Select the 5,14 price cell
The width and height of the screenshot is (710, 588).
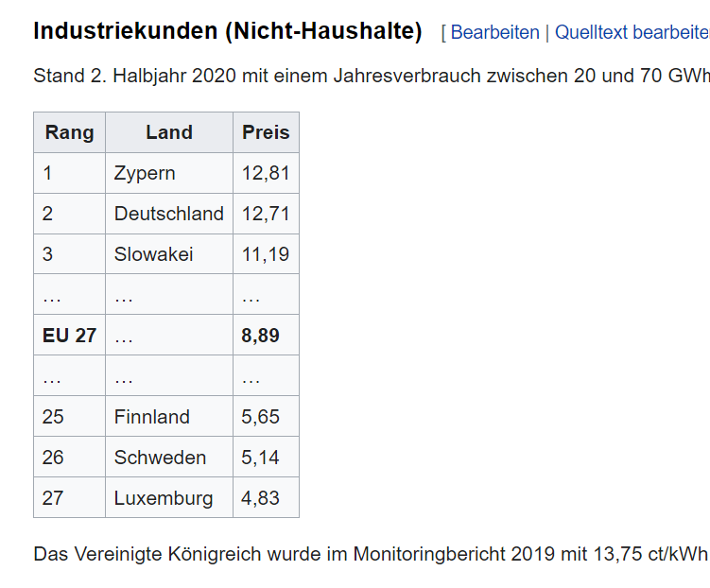pos(261,458)
